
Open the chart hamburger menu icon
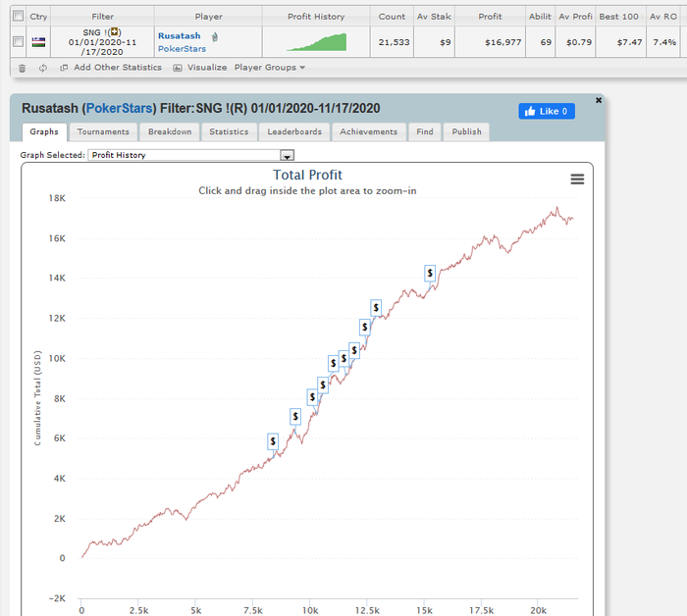577,180
